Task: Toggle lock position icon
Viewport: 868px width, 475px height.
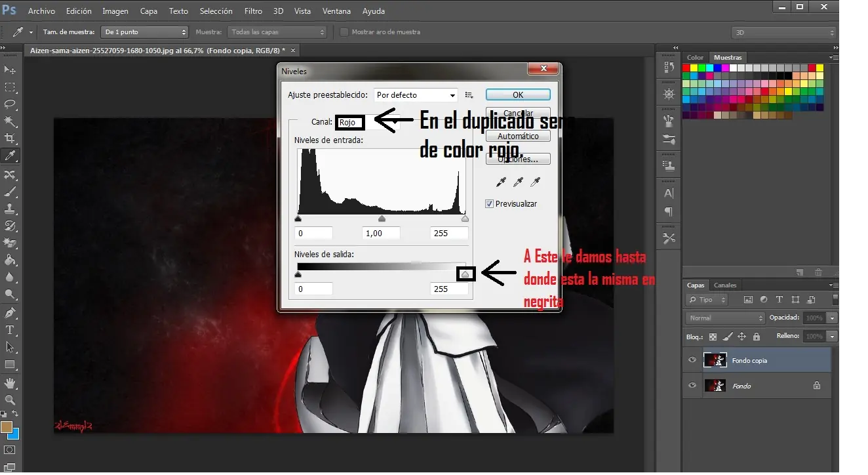Action: (742, 337)
